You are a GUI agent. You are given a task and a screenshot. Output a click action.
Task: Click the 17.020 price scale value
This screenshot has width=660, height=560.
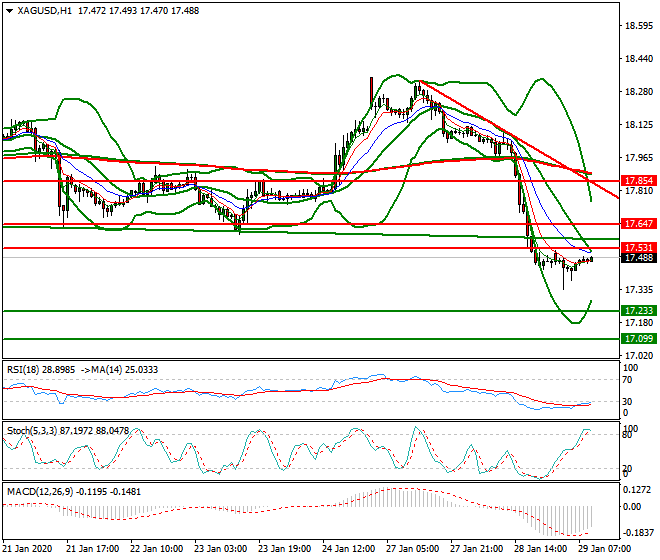coord(639,356)
